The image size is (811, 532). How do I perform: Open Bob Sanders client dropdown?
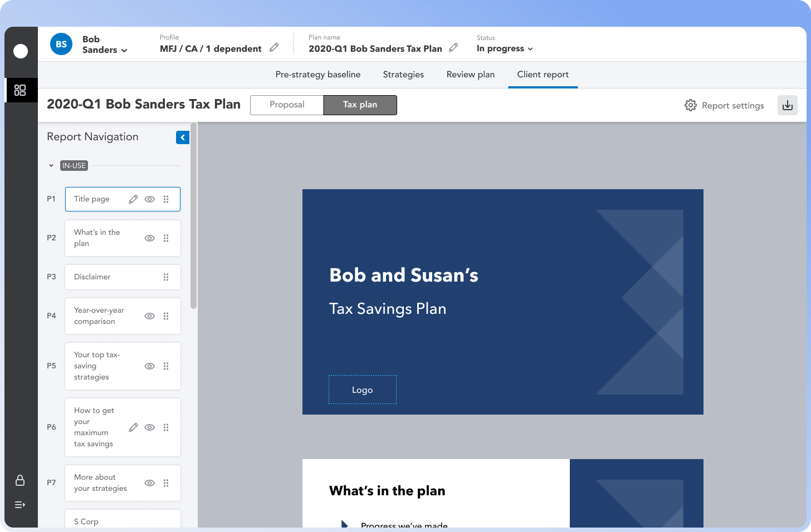(105, 45)
